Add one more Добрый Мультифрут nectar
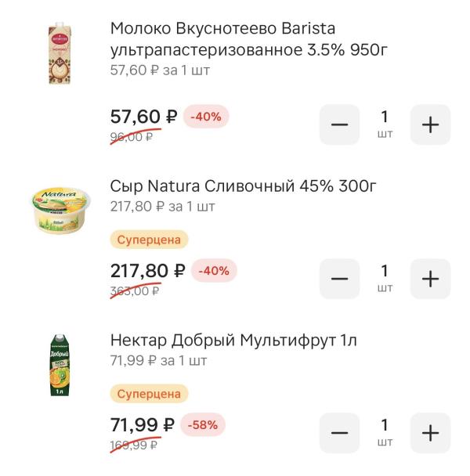Screen dimensions: 470x476 click(x=430, y=433)
